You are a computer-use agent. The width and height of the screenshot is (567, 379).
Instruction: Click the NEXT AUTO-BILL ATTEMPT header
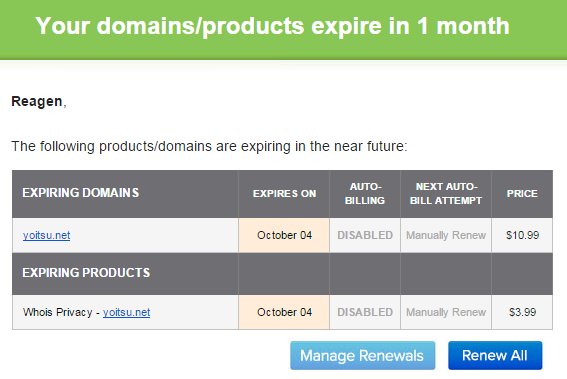(x=446, y=193)
